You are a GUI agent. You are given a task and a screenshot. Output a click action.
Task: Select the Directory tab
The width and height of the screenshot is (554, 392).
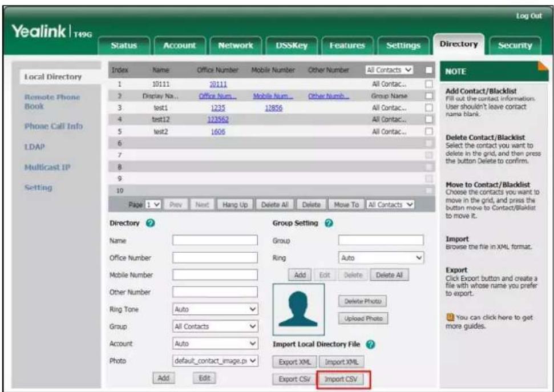point(459,44)
